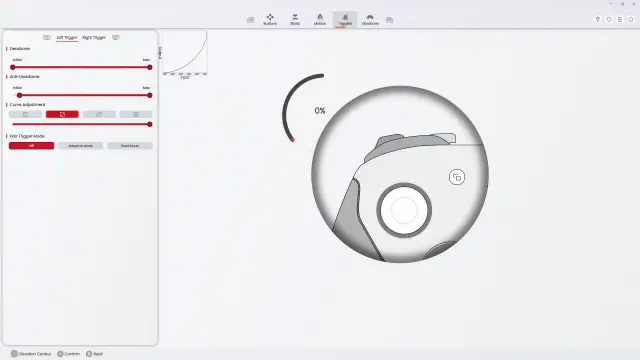Set Hair Trigger Mode to Off

coord(31,146)
